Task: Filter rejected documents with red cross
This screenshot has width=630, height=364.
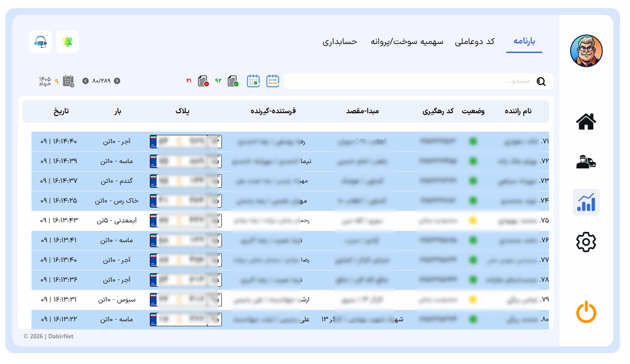Action: [203, 81]
